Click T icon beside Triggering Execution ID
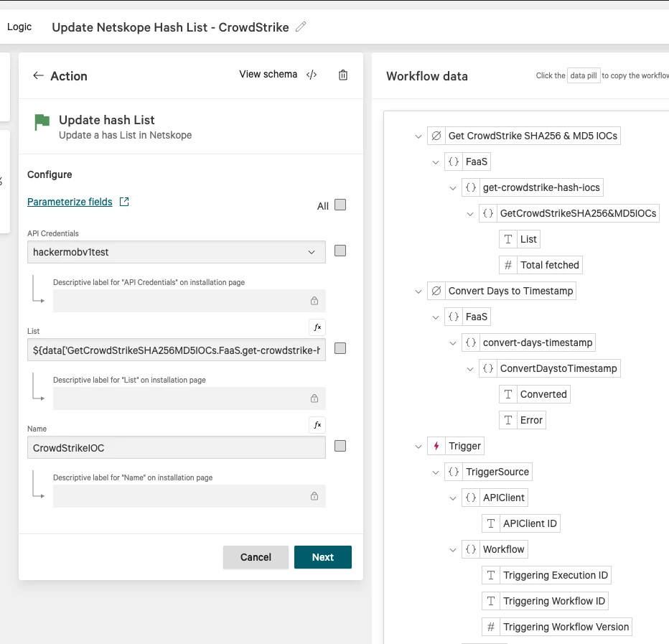The height and width of the screenshot is (644, 669). point(491,575)
